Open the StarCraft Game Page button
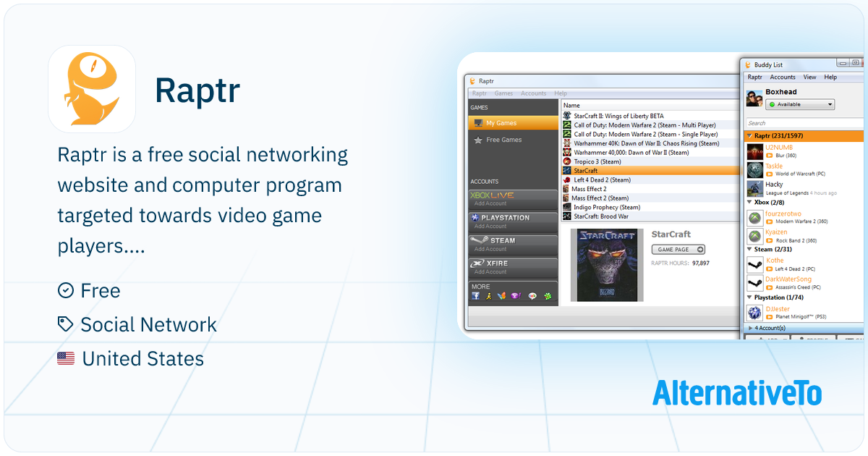Image resolution: width=868 pixels, height=456 pixels. 678,250
